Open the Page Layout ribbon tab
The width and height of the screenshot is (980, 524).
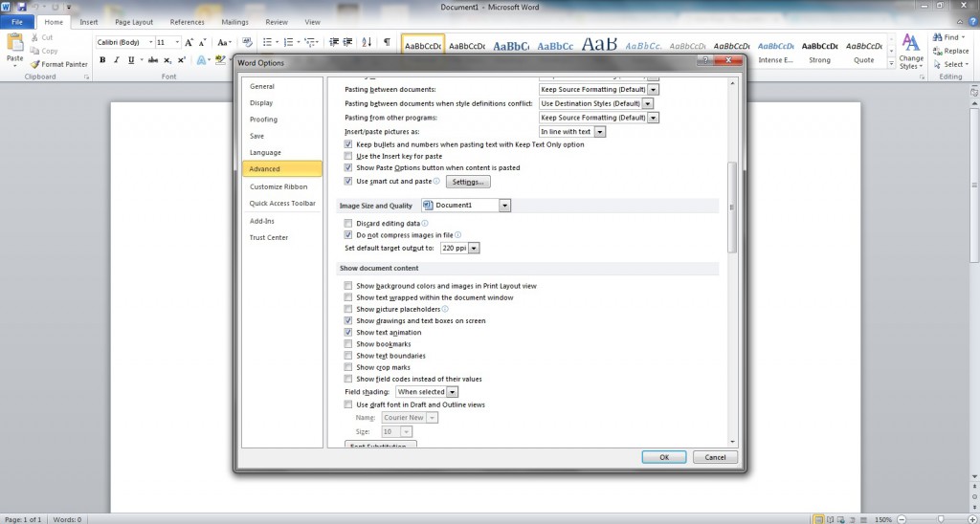[x=134, y=22]
